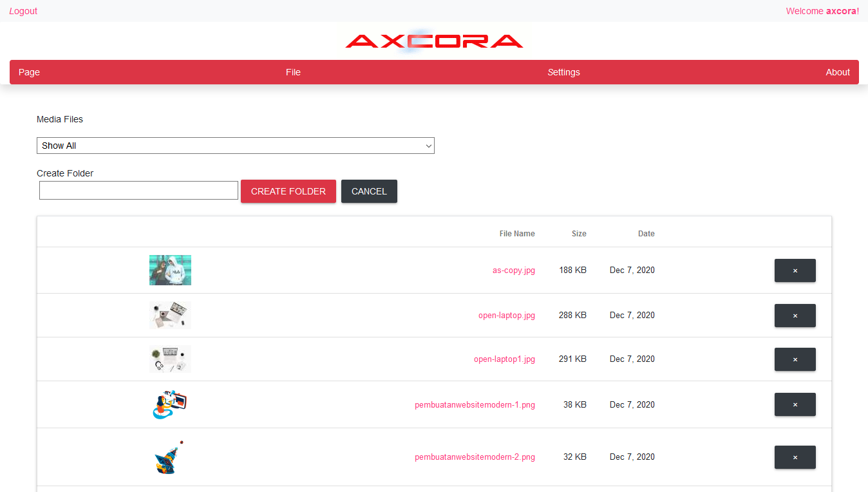
Task: Click the Logout link
Action: 23,11
